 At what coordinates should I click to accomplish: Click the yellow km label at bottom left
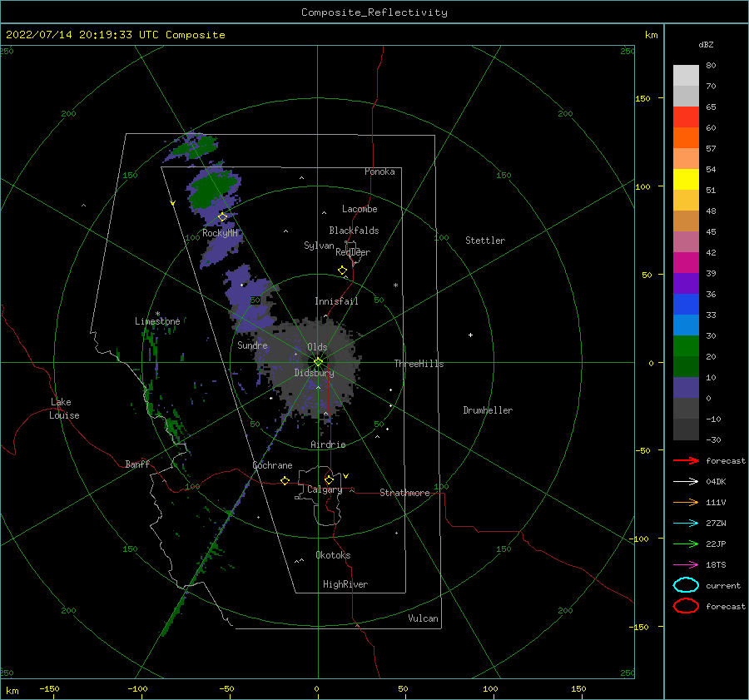(x=12, y=691)
